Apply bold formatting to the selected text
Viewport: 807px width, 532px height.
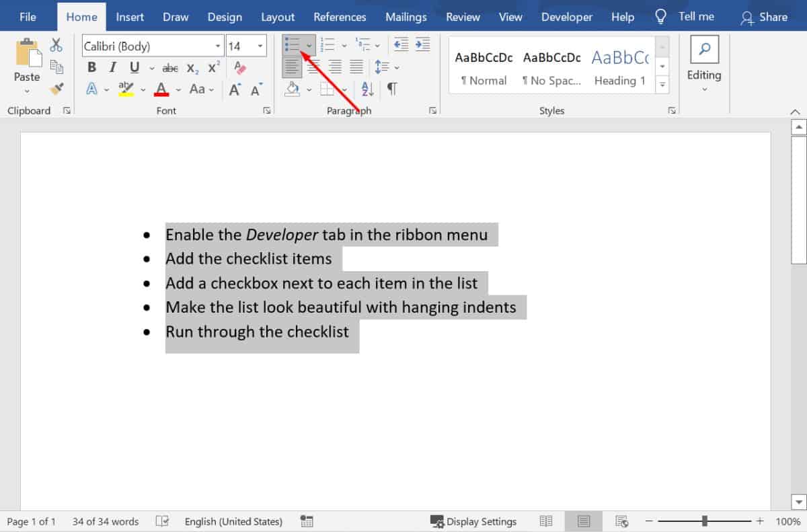click(x=91, y=67)
